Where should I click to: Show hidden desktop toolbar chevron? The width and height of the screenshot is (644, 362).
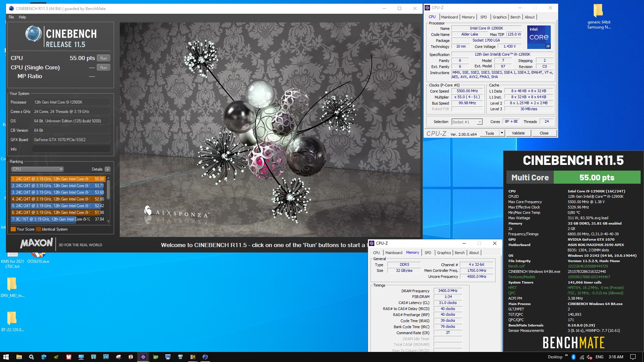point(567,356)
